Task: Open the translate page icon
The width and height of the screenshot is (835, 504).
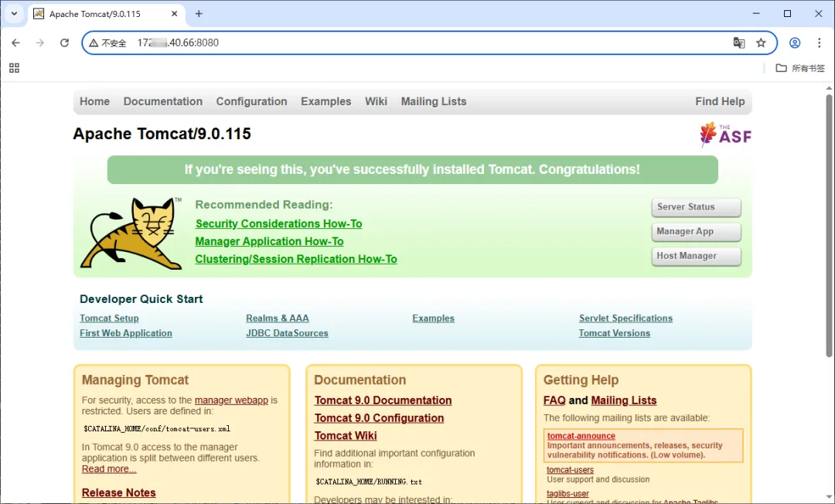Action: click(738, 43)
